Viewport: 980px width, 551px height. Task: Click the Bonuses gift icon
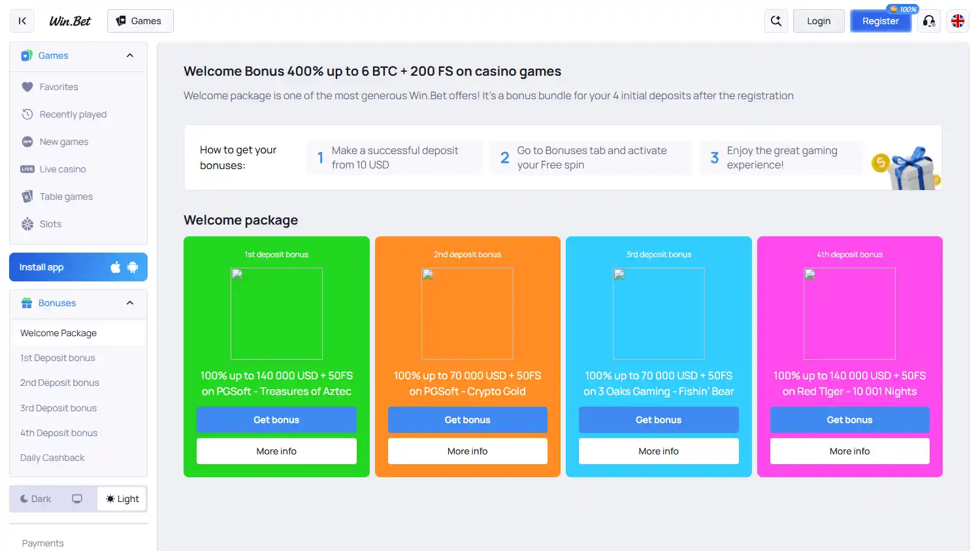pos(27,303)
